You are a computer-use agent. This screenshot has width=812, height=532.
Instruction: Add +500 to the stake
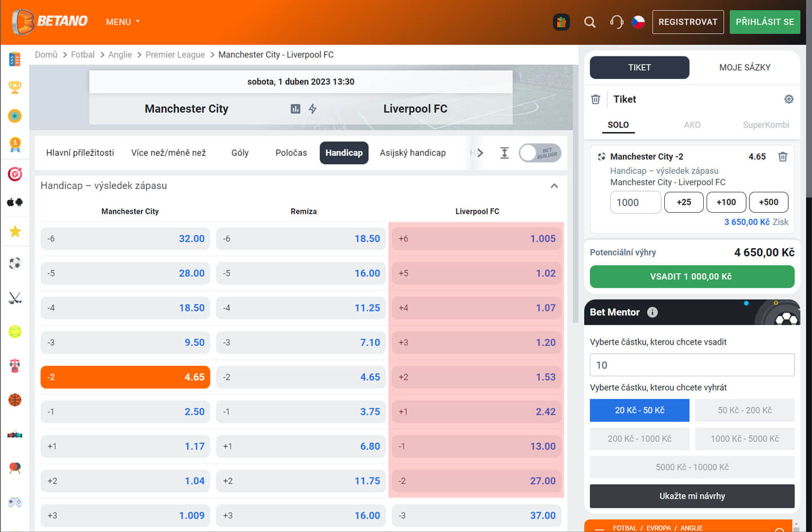pos(769,202)
